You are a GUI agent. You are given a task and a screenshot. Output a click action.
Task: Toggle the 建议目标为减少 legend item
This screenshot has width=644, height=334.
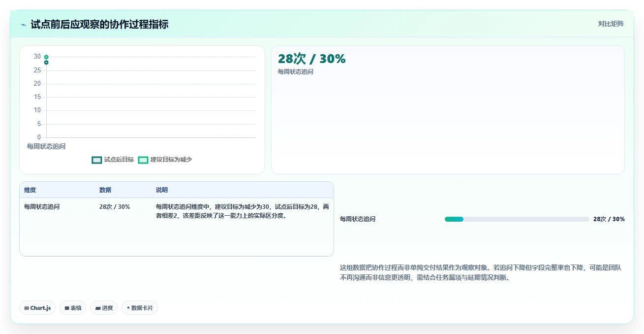165,160
